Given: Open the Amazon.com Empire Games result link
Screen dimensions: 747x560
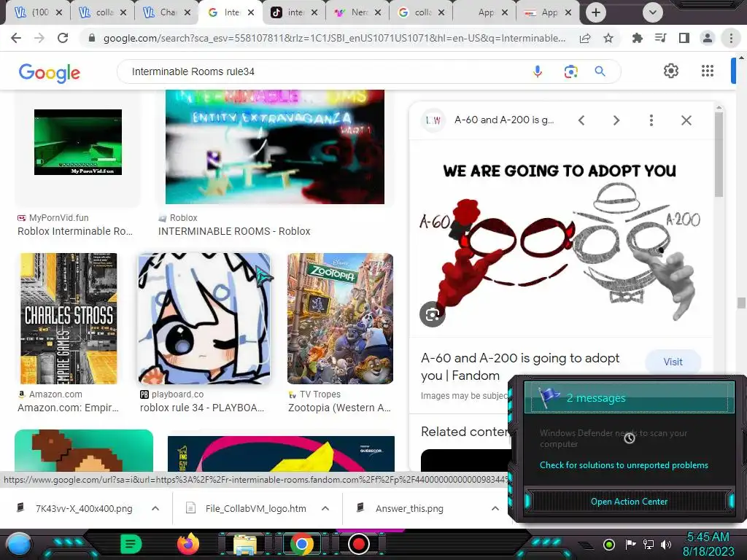Looking at the screenshot, I should pos(68,408).
